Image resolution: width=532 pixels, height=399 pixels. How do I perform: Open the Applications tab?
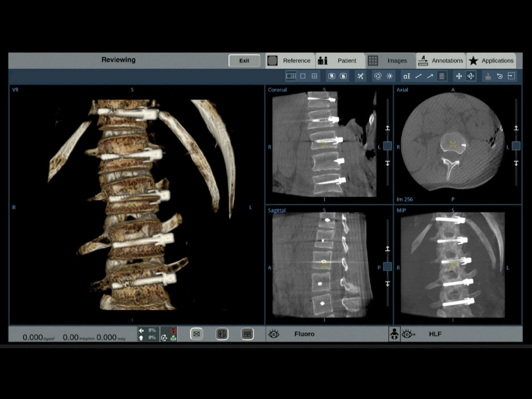coord(491,61)
